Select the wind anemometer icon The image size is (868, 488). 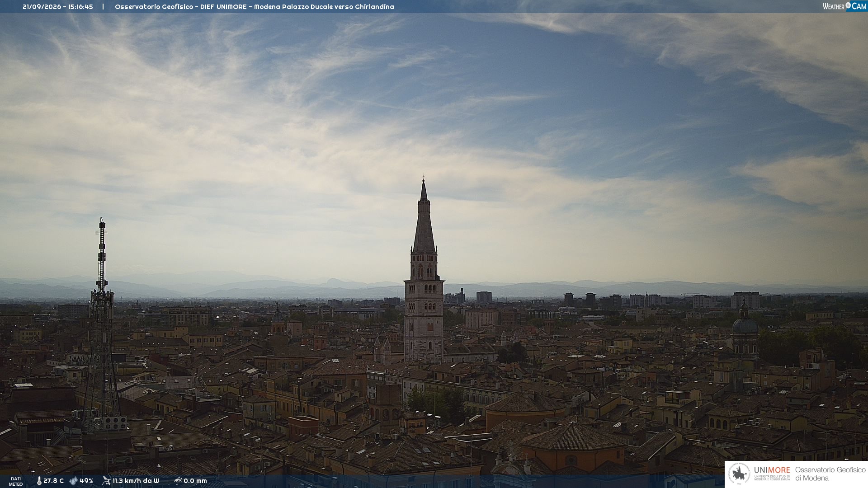coord(106,481)
